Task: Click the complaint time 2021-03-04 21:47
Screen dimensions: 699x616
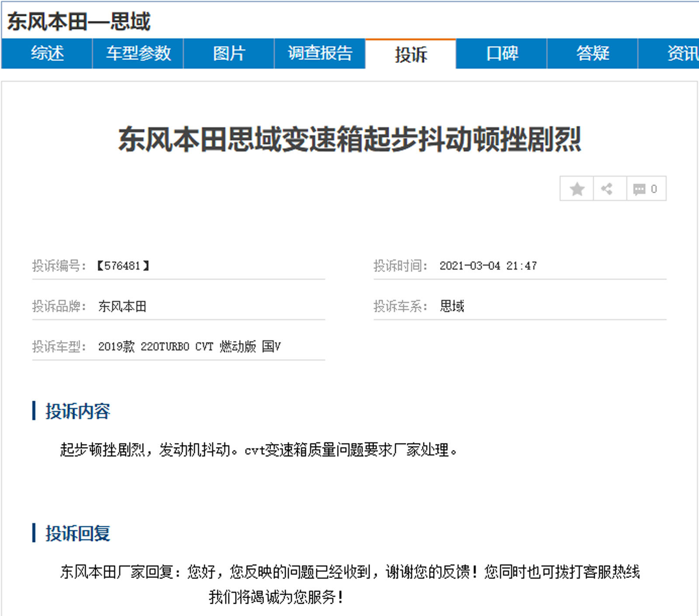Action: pos(488,266)
